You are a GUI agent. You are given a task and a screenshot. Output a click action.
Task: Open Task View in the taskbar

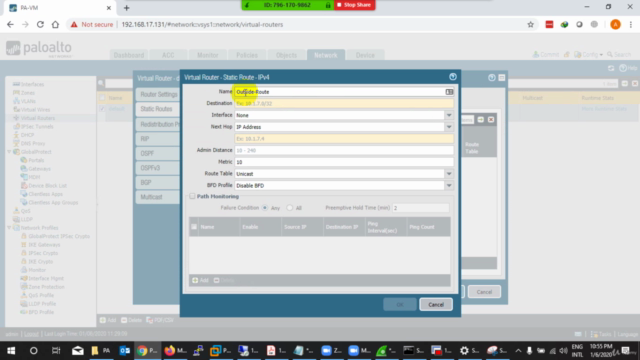coord(56,350)
